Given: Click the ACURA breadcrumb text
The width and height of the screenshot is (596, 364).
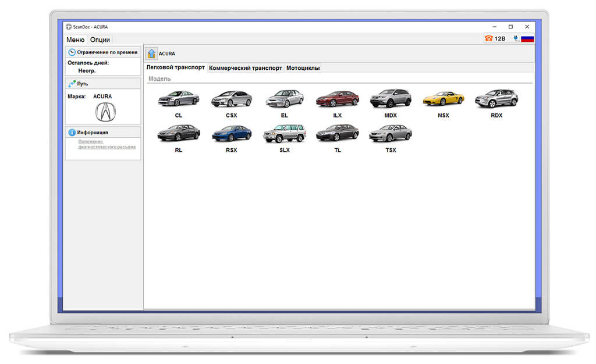Looking at the screenshot, I should pos(167,53).
